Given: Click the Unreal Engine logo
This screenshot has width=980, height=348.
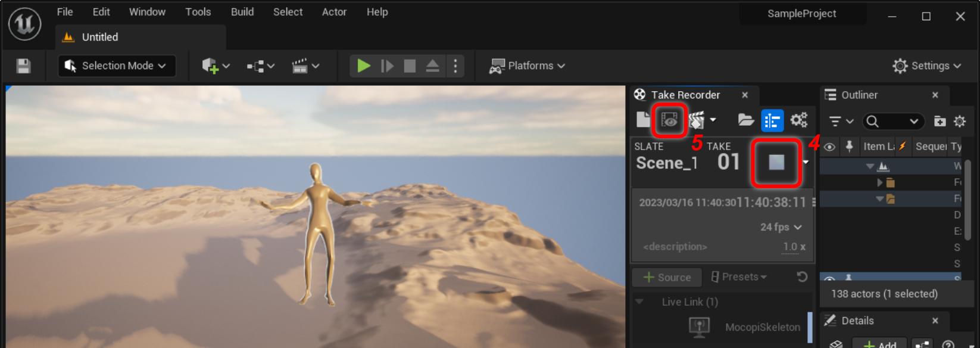Looking at the screenshot, I should tap(24, 24).
